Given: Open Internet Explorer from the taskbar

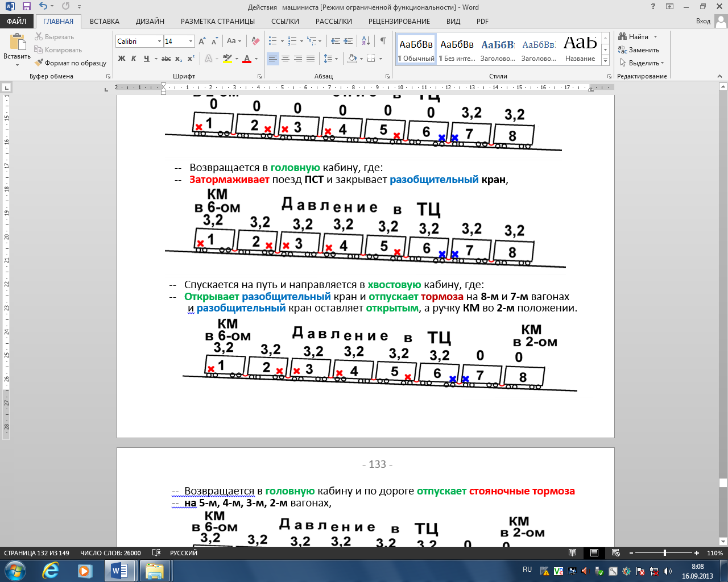Looking at the screenshot, I should point(50,570).
